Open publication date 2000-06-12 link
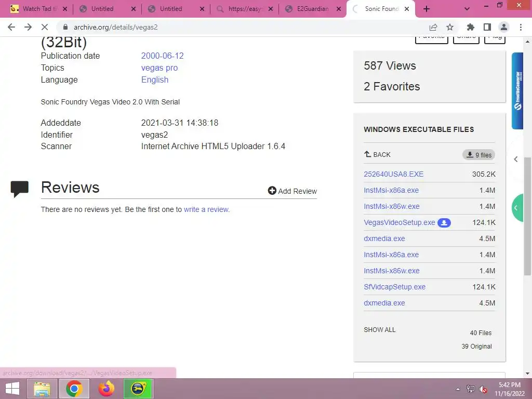The width and height of the screenshot is (532, 399). click(x=162, y=56)
